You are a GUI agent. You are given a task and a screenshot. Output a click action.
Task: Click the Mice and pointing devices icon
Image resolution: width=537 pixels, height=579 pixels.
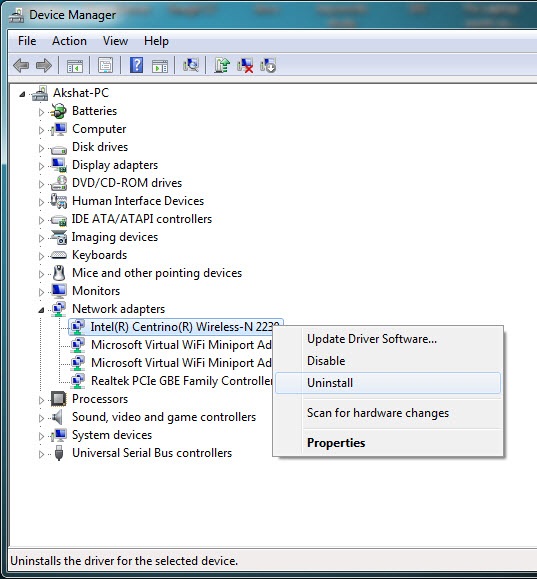click(x=59, y=273)
